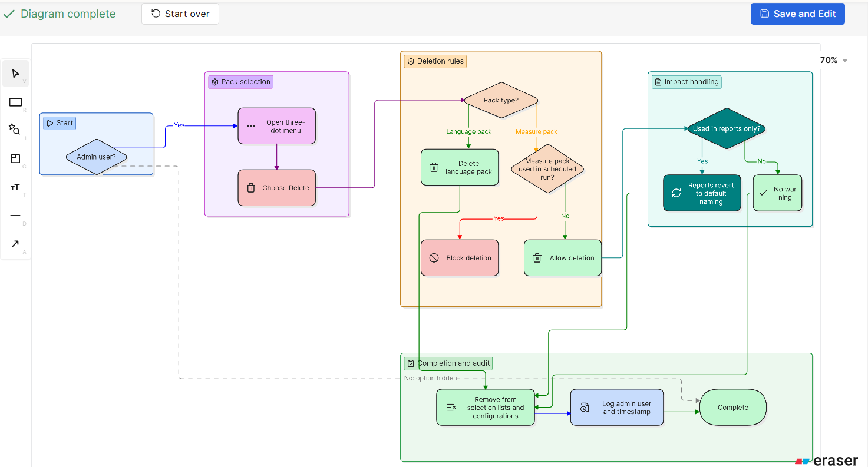The width and height of the screenshot is (868, 467).
Task: Open the icon search tool
Action: click(15, 130)
